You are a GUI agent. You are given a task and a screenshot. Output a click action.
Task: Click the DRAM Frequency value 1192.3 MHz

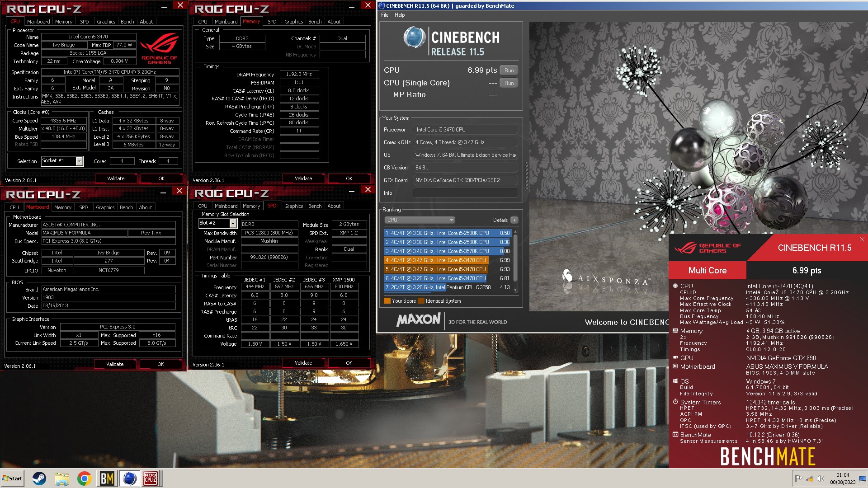point(299,74)
